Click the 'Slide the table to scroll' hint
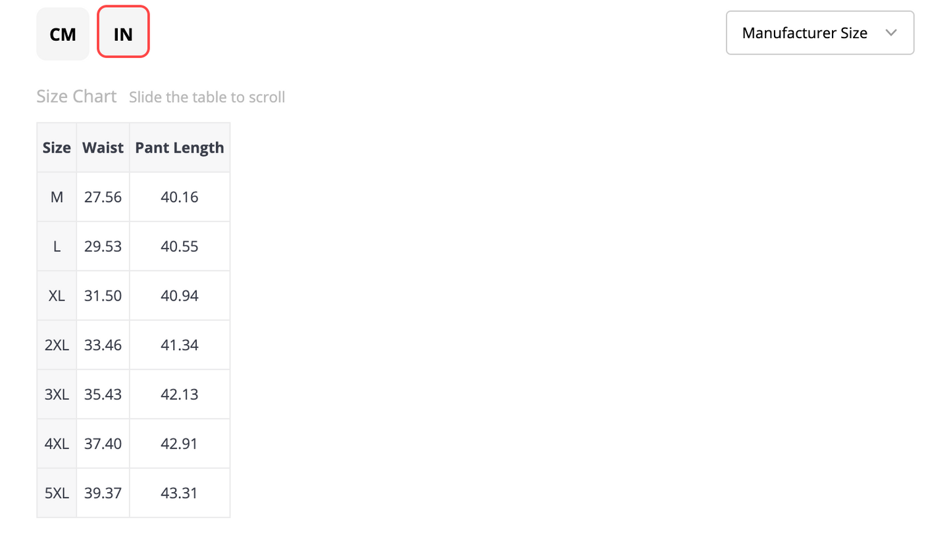Screen dimensions: 951x560 (207, 97)
